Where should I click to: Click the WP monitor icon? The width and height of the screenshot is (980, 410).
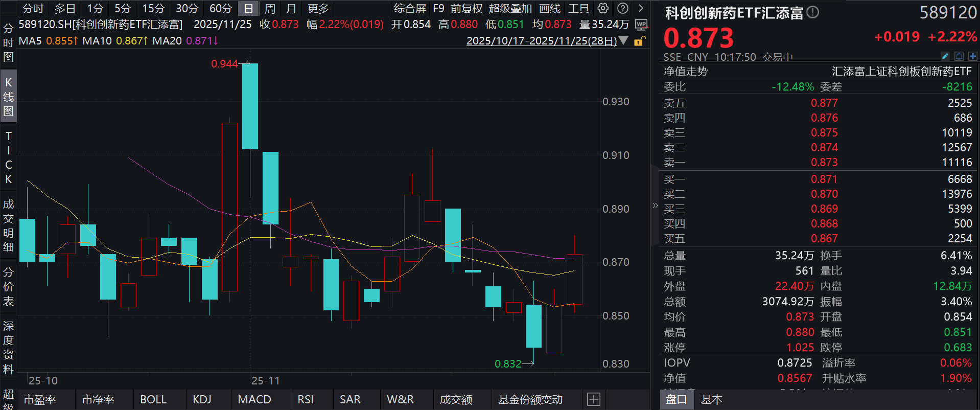[x=641, y=25]
